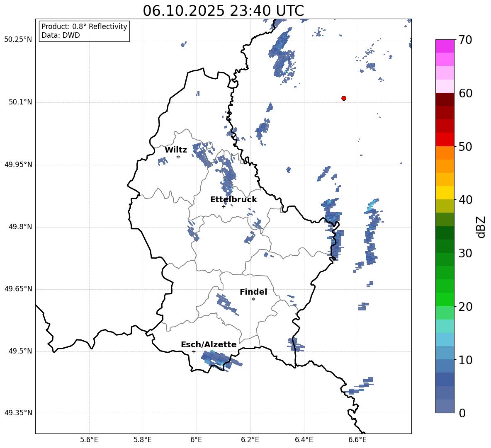491x448 pixels.
Task: Click the colorbar tick label 50
Action: 466,146
